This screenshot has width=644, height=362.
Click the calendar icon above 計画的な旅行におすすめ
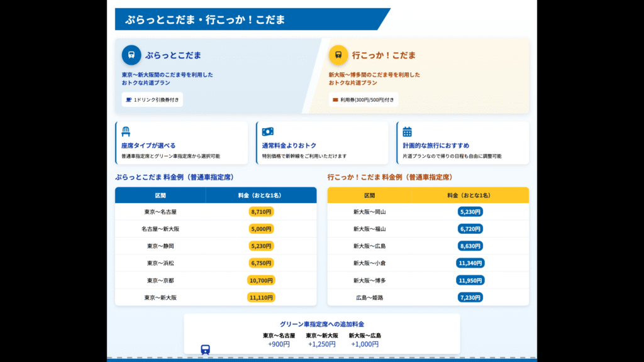pos(407,131)
